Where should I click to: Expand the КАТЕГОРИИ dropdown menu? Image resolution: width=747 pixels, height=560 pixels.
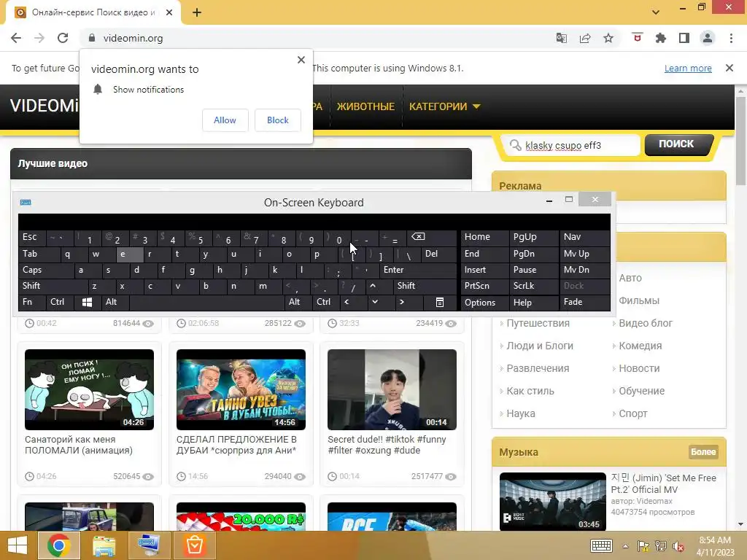click(444, 106)
